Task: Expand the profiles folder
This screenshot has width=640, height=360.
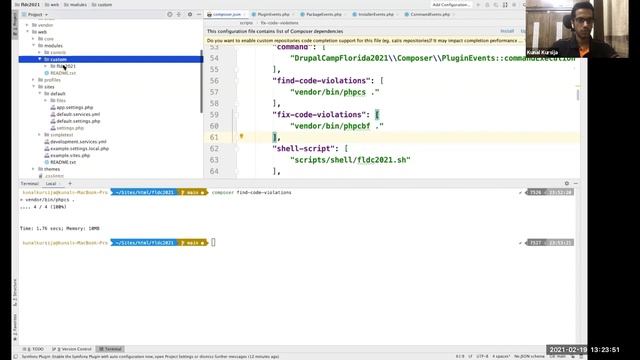Action: click(x=33, y=80)
